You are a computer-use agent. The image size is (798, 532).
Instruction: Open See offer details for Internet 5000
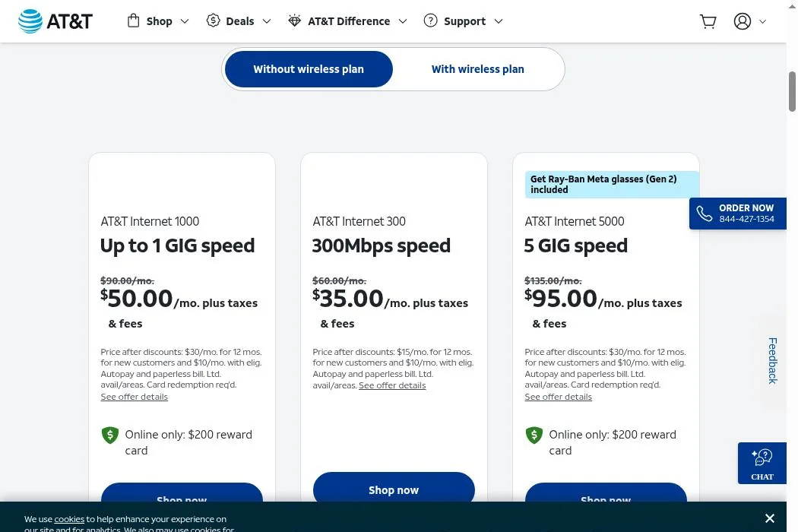click(559, 397)
